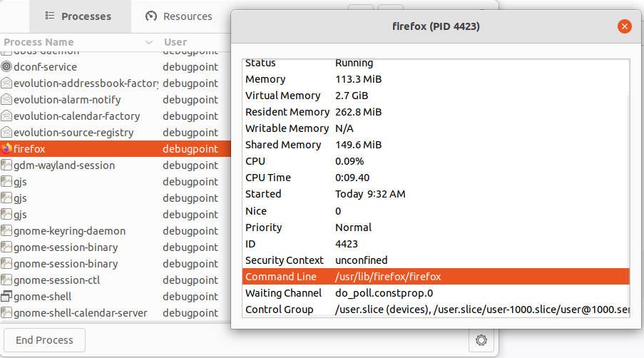Click the evolution-source-registry process icon

click(x=6, y=132)
